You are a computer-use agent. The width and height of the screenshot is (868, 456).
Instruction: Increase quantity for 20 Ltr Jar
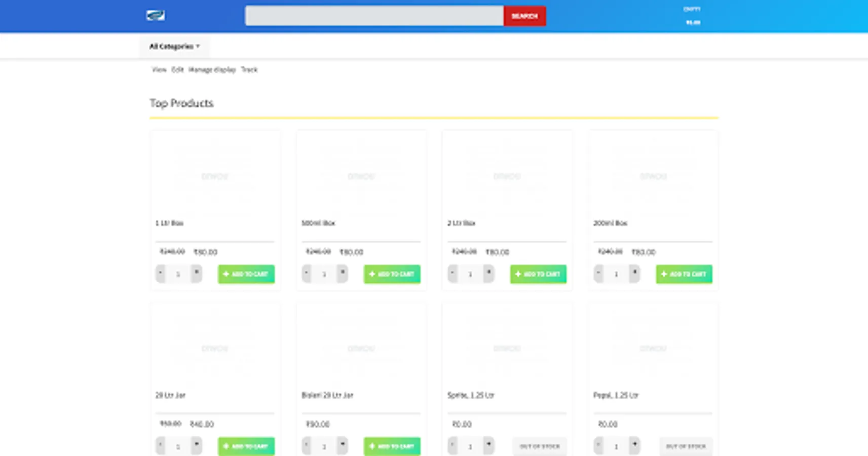click(x=197, y=446)
